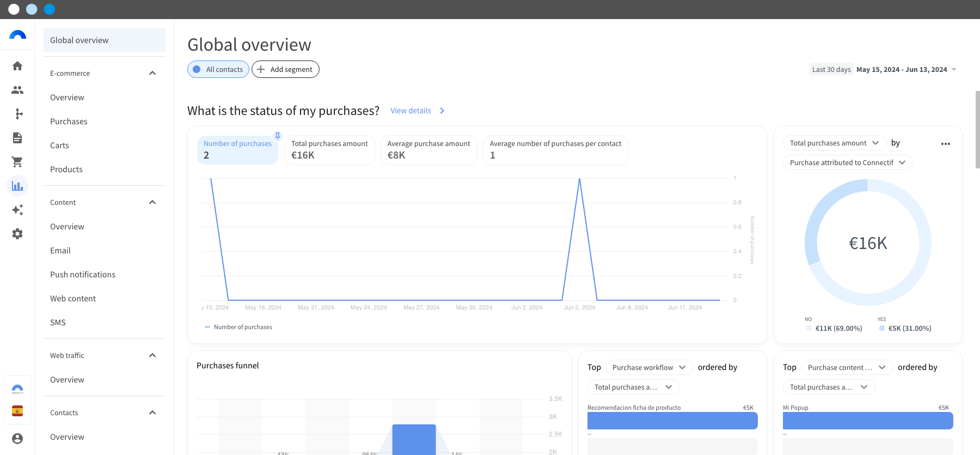Open the user profile icon
The width and height of the screenshot is (980, 455).
click(x=17, y=439)
